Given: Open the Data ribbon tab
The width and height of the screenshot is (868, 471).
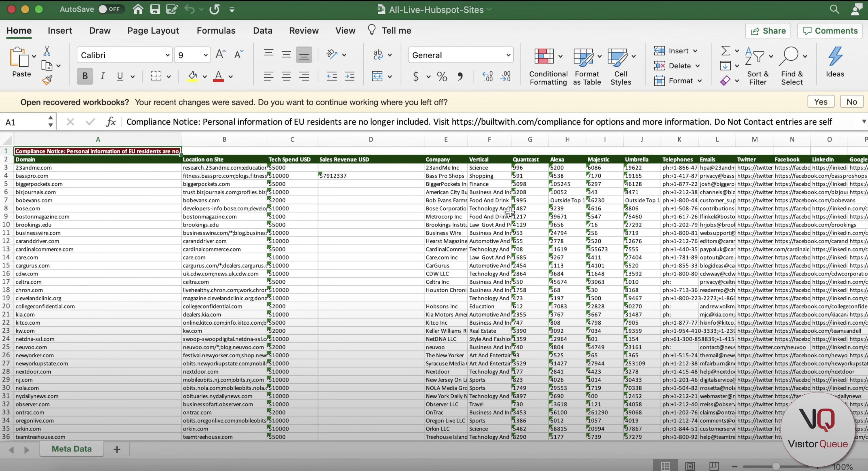Looking at the screenshot, I should [x=262, y=30].
